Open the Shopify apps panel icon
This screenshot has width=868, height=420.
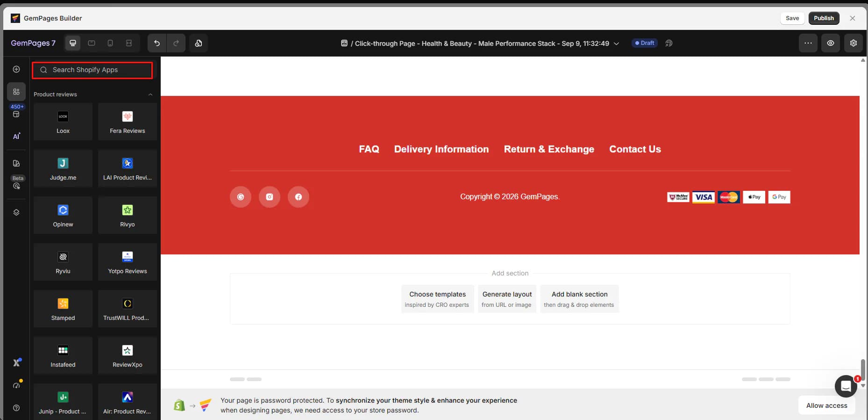pyautogui.click(x=16, y=92)
